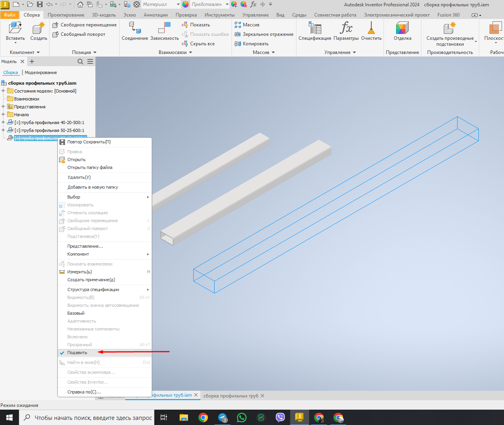
Task: Click the Показать relationships tool
Action: [x=196, y=25]
